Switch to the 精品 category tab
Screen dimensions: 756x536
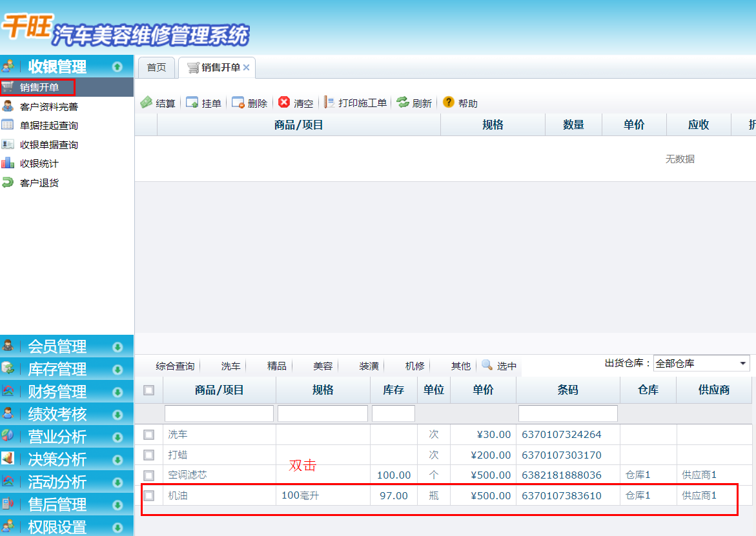tap(277, 366)
